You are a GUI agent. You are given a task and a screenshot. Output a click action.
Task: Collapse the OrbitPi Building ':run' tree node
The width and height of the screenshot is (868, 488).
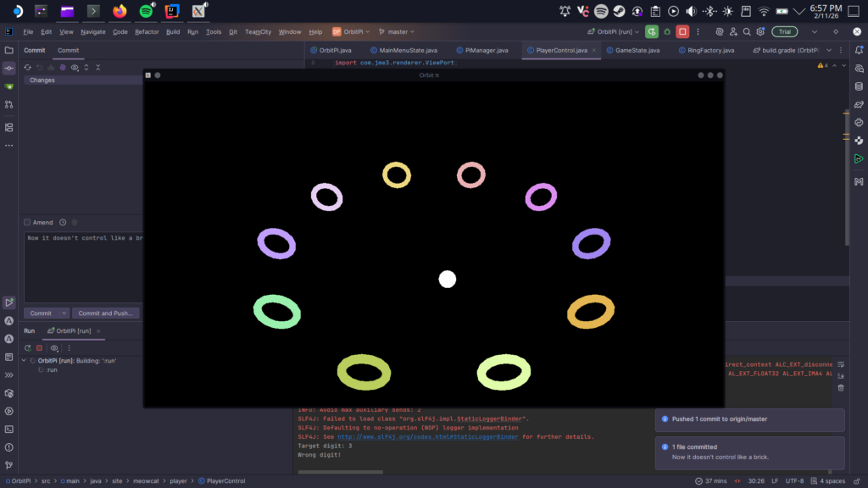pos(23,360)
